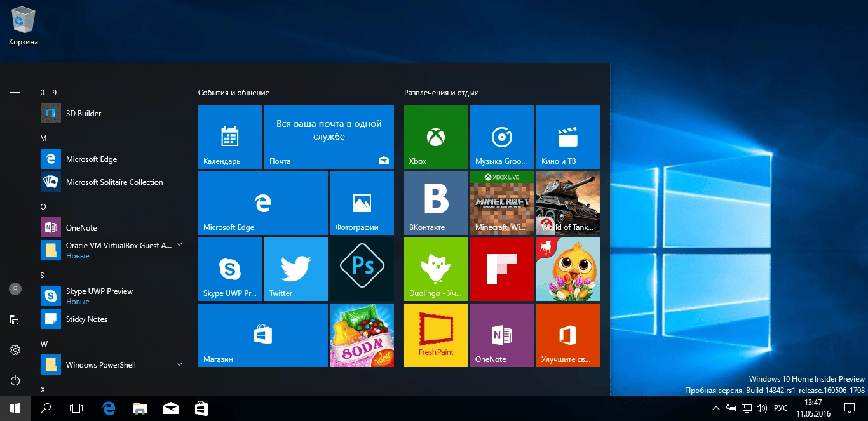Image resolution: width=868 pixels, height=421 pixels.
Task: Open File Explorer from Start's left rail
Action: (x=15, y=319)
